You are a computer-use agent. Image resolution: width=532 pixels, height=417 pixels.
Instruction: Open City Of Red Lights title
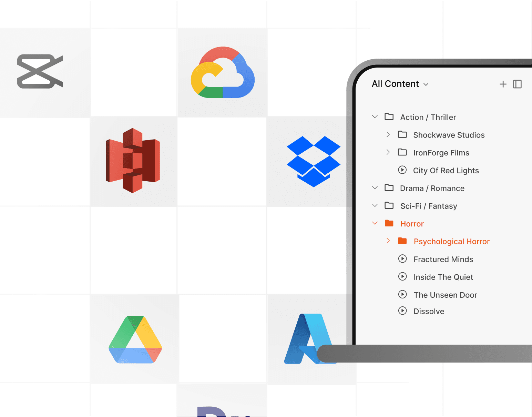446,171
